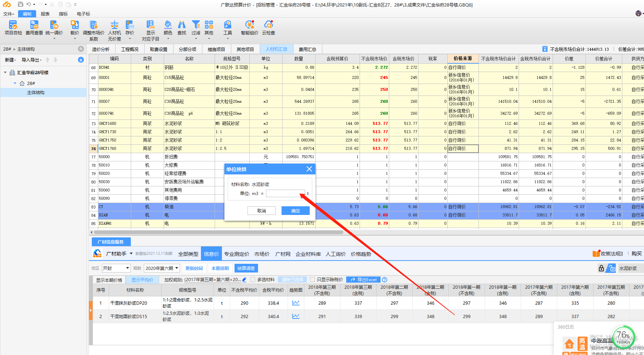The height and width of the screenshot is (355, 644).
Task: Select the 主体结构 tree item
Action: click(43, 93)
